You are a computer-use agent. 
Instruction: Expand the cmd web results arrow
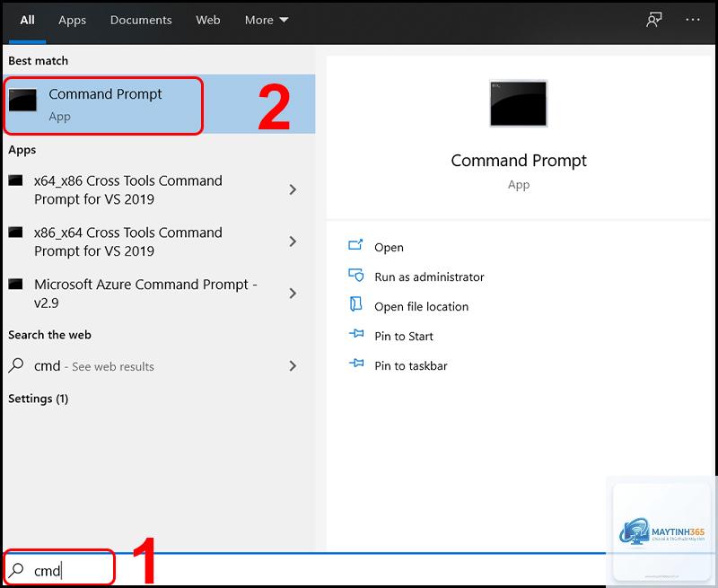[x=293, y=366]
